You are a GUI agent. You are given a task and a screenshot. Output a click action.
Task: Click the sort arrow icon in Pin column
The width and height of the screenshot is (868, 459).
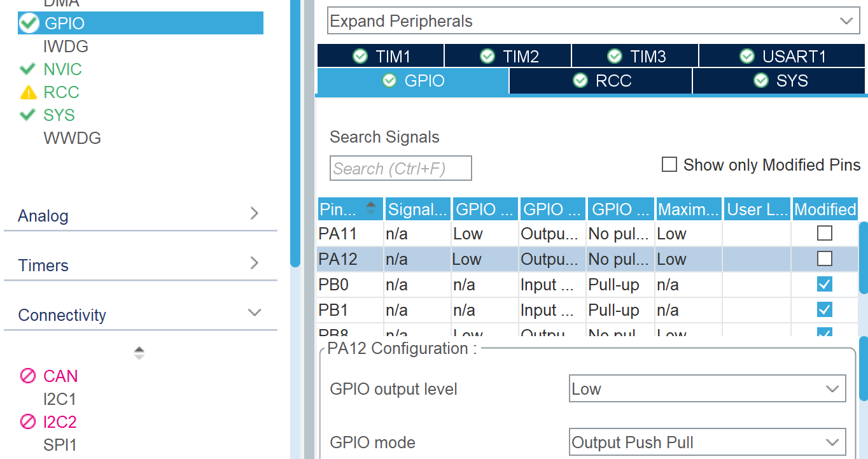372,208
